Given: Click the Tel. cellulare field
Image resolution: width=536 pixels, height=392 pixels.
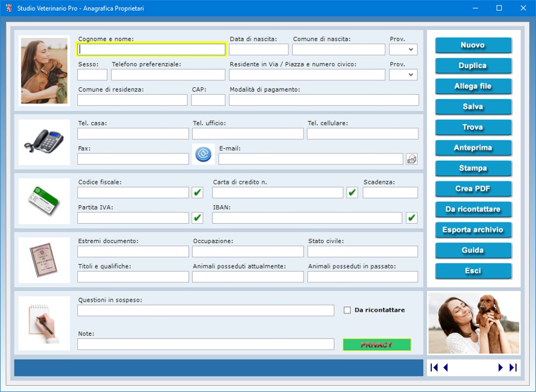Looking at the screenshot, I should [x=363, y=133].
